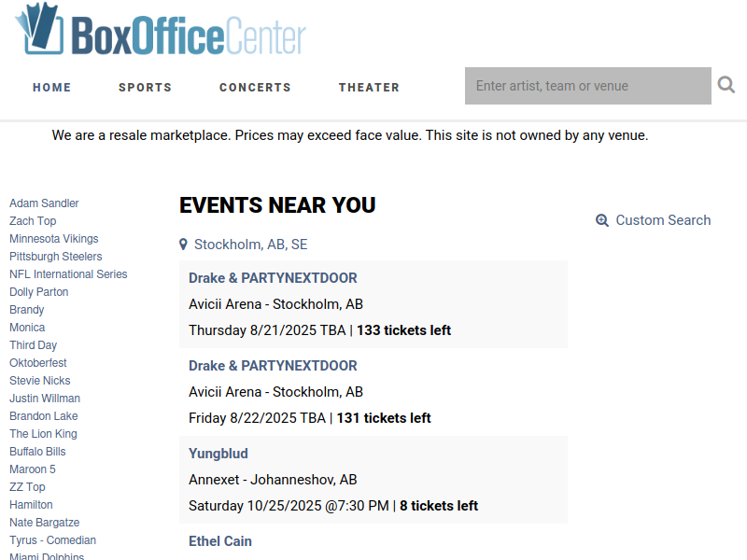Image resolution: width=747 pixels, height=560 pixels.
Task: Click the BoxOfficeCenter ticket logo
Action: coord(161,30)
